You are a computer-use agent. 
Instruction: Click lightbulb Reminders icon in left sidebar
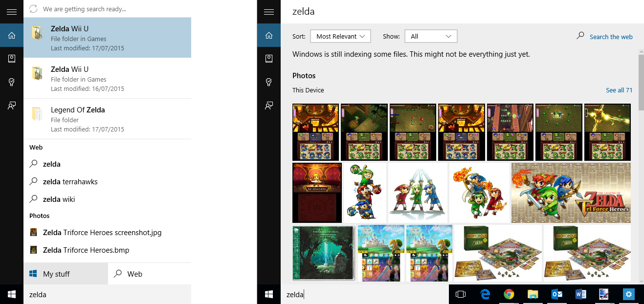coord(12,82)
